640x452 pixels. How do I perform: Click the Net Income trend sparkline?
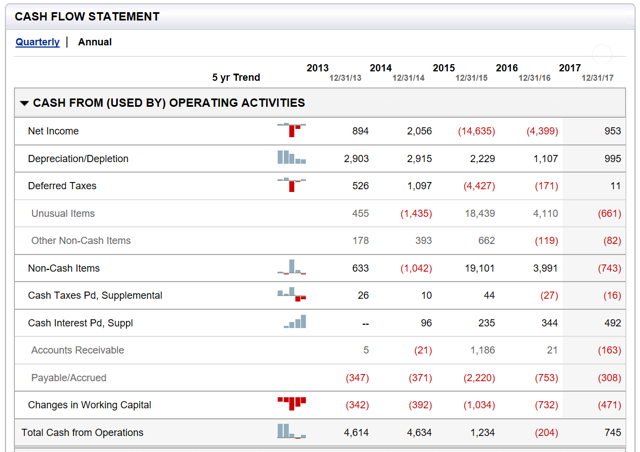tap(291, 130)
